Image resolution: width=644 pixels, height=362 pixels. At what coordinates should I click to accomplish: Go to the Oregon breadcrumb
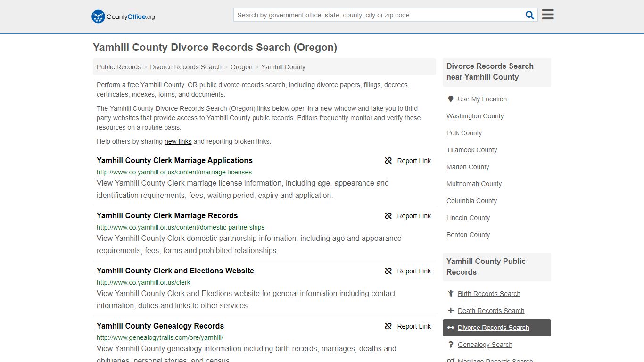[241, 67]
